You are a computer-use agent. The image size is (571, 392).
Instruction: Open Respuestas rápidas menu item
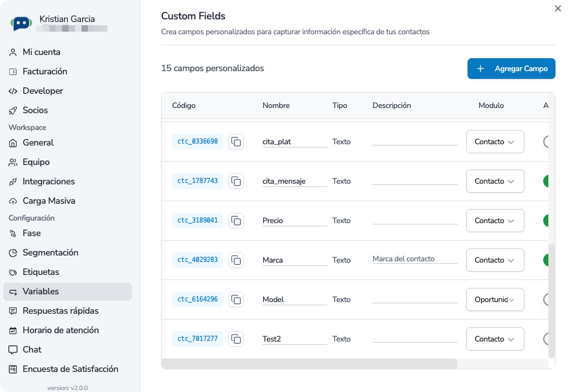tap(61, 311)
